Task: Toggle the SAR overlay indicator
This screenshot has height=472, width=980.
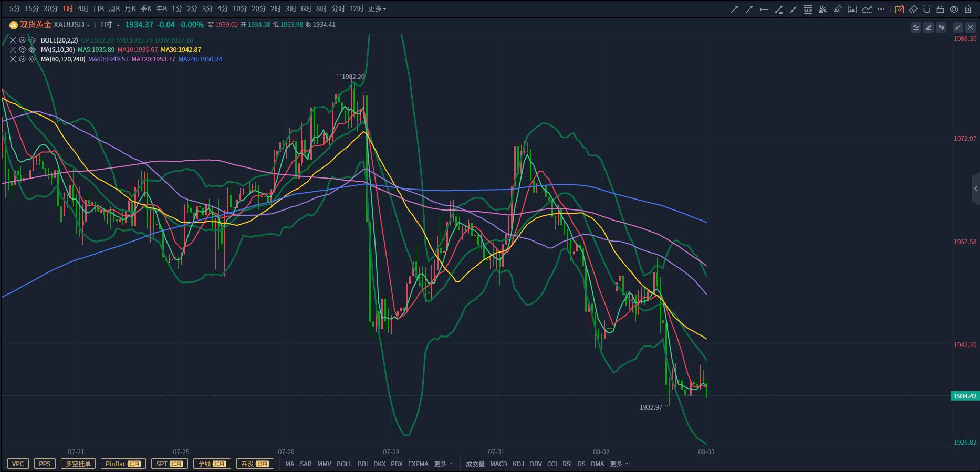Action: (306, 464)
